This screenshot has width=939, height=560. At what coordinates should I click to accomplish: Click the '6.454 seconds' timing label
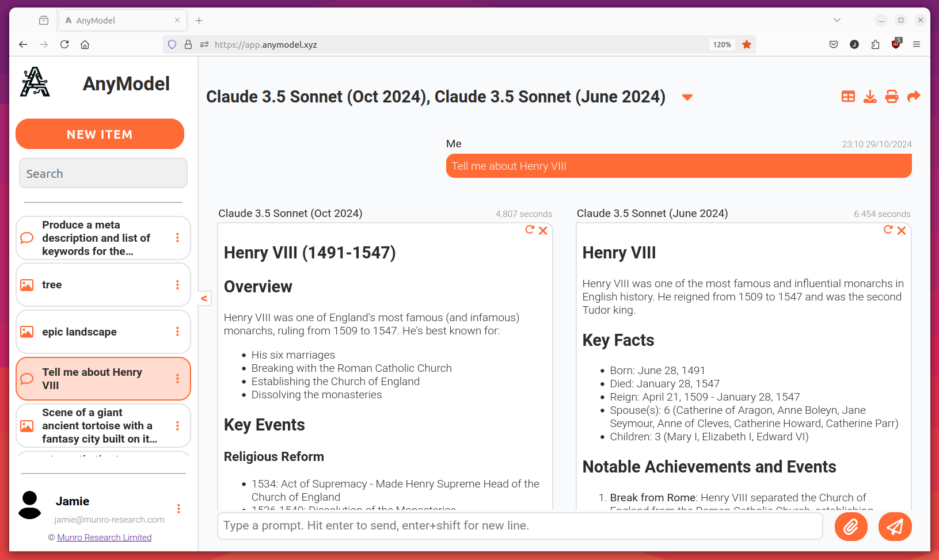(882, 214)
